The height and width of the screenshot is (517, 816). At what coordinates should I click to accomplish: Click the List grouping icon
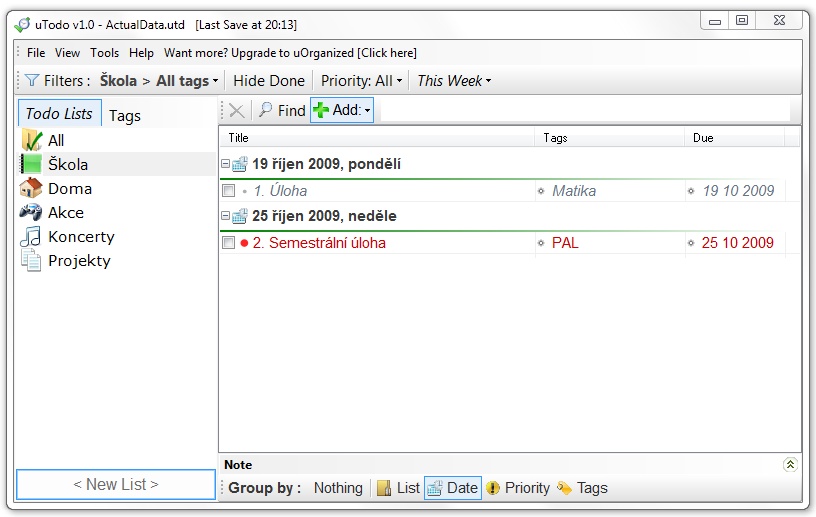pyautogui.click(x=384, y=488)
